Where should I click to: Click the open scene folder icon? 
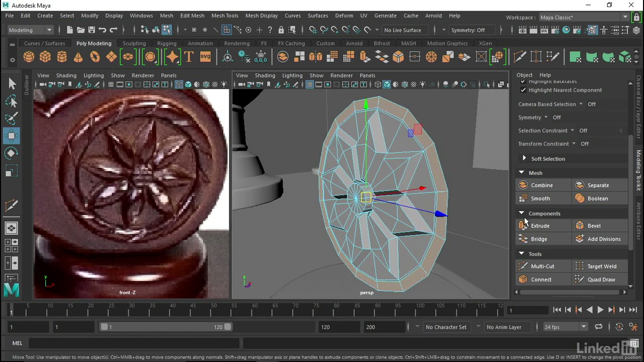point(80,30)
